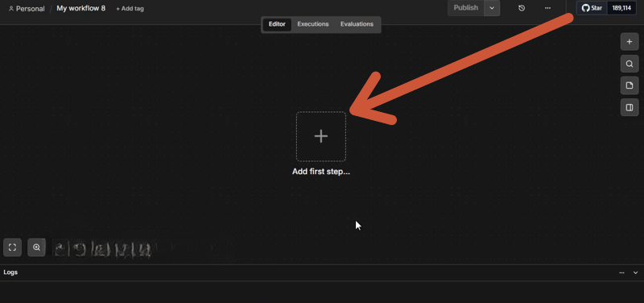The height and width of the screenshot is (303, 644).
Task: Open workflow version history icon
Action: point(522,8)
